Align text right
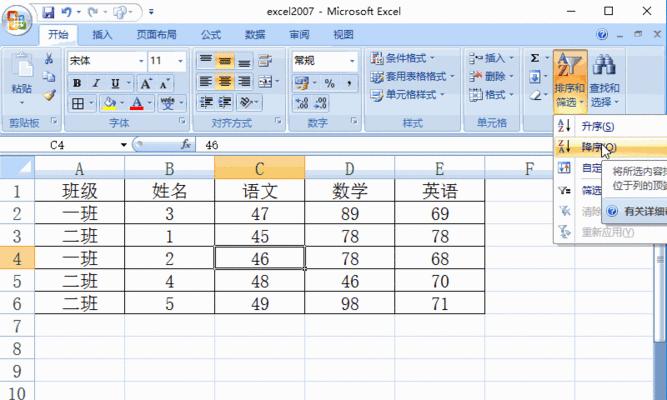Screen dimensions: 667x400 coord(244,81)
